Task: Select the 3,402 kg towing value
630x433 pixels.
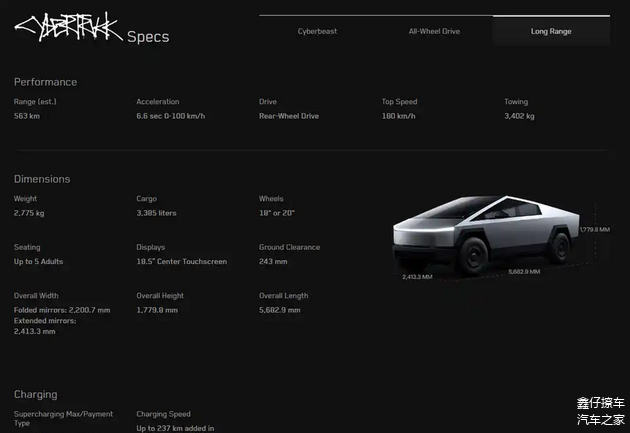Action: point(519,116)
